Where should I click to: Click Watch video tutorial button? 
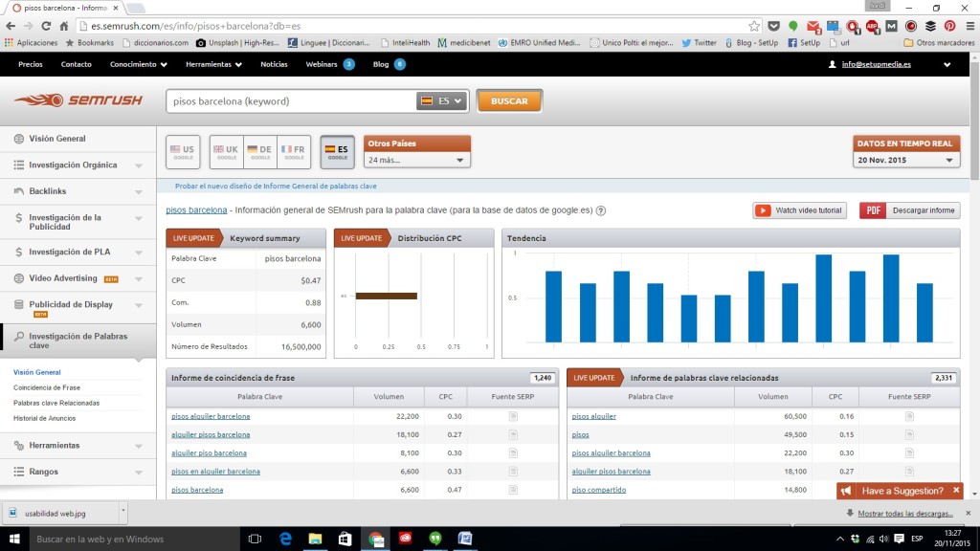[x=799, y=210]
